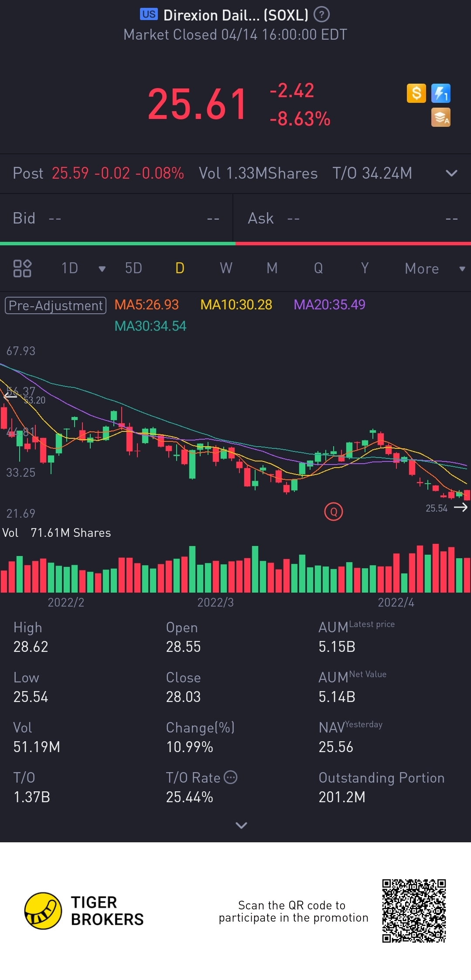Viewport: 471px width, 980px height.
Task: Tap the -8.63% change figure
Action: (x=300, y=119)
